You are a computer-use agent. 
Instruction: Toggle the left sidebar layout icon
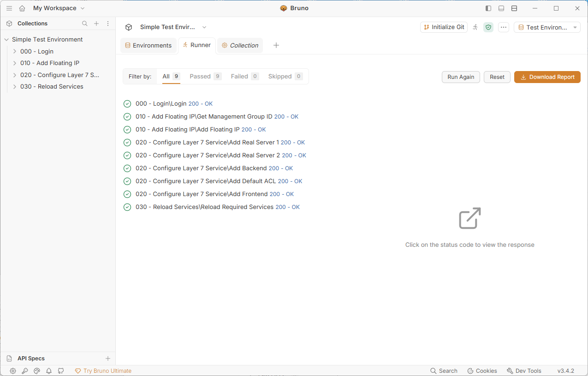click(488, 8)
